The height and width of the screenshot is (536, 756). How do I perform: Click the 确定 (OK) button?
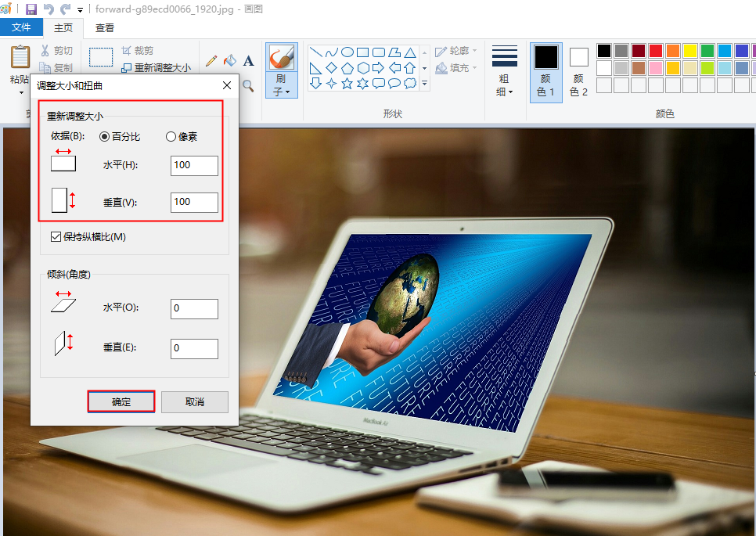pyautogui.click(x=121, y=401)
